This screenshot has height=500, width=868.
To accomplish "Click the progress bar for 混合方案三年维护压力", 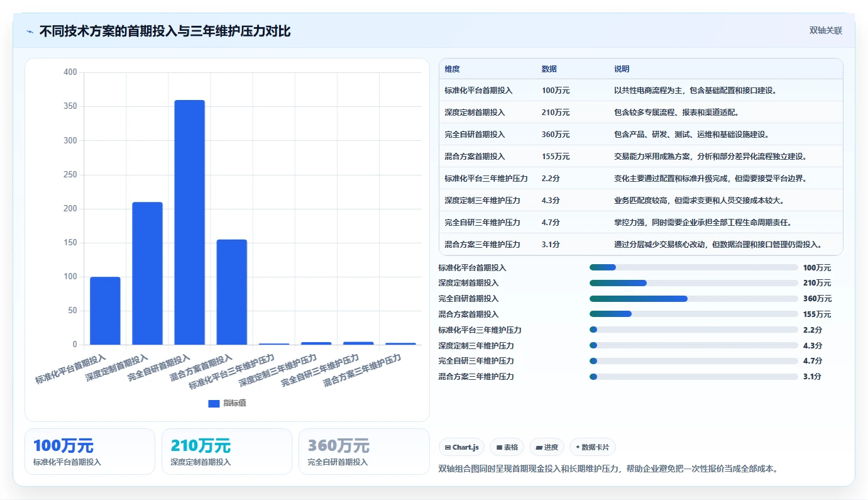I will pos(694,377).
